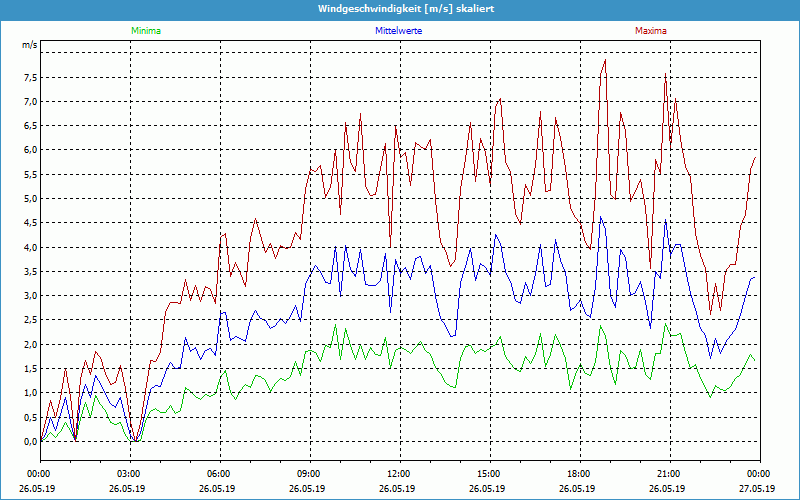Click the 7,5 y-axis tick label
Screen dimensions: 800x500
[29, 77]
